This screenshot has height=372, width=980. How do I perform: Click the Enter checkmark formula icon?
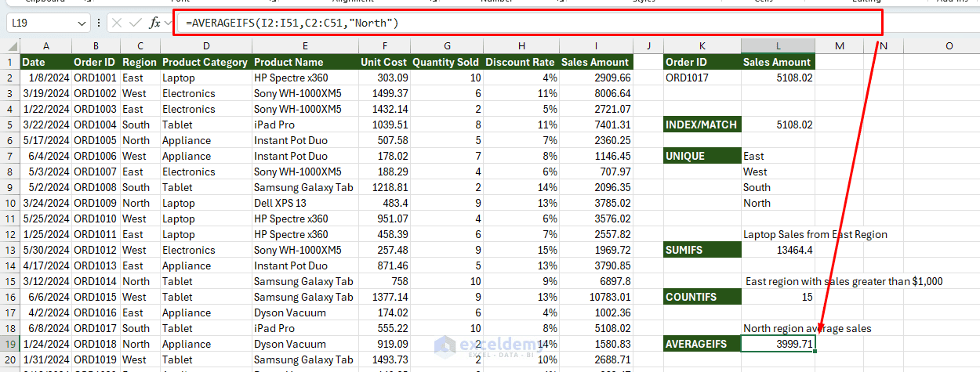(136, 23)
